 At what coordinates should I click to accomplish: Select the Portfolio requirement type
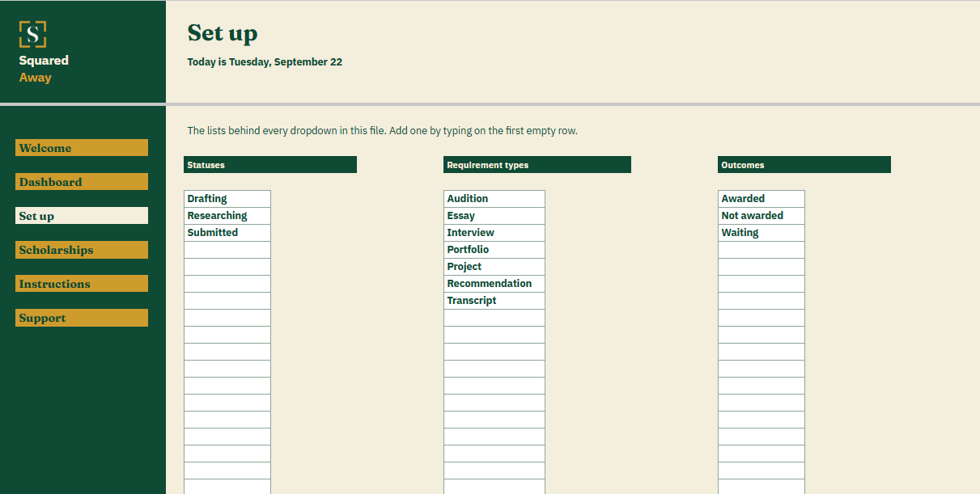coord(494,250)
